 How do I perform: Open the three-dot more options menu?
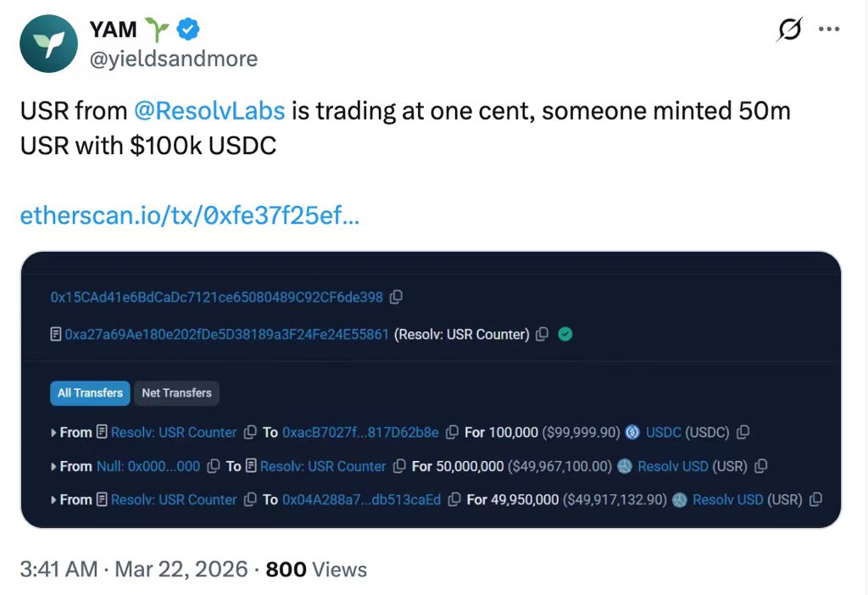click(x=828, y=29)
